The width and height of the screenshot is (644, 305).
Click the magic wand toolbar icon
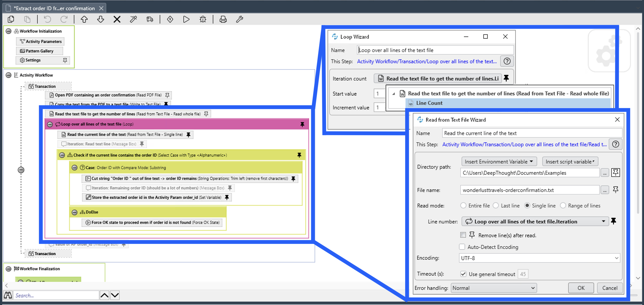[133, 19]
